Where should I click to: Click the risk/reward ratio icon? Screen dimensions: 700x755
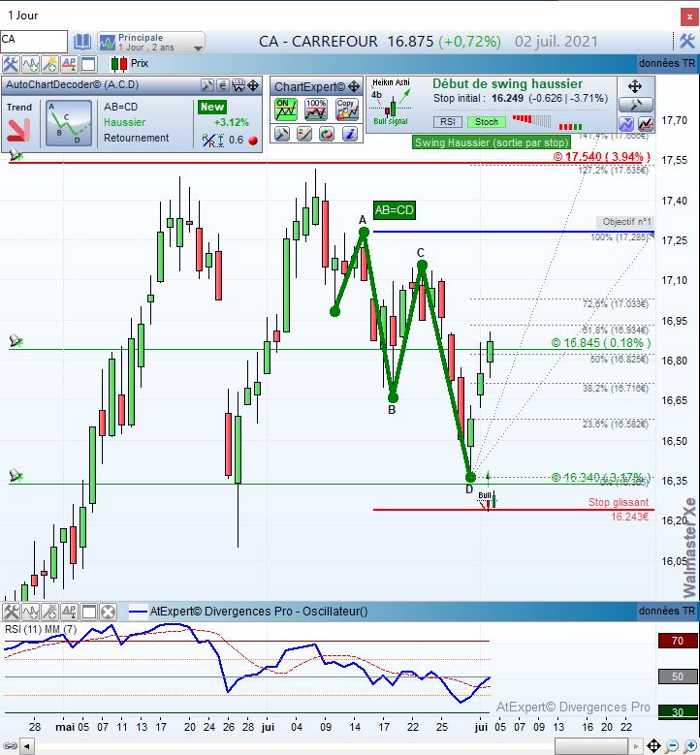click(x=212, y=141)
